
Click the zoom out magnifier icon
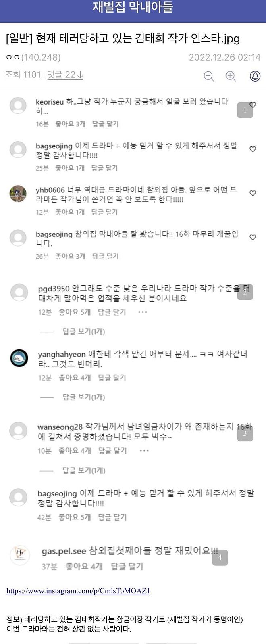[x=208, y=76]
